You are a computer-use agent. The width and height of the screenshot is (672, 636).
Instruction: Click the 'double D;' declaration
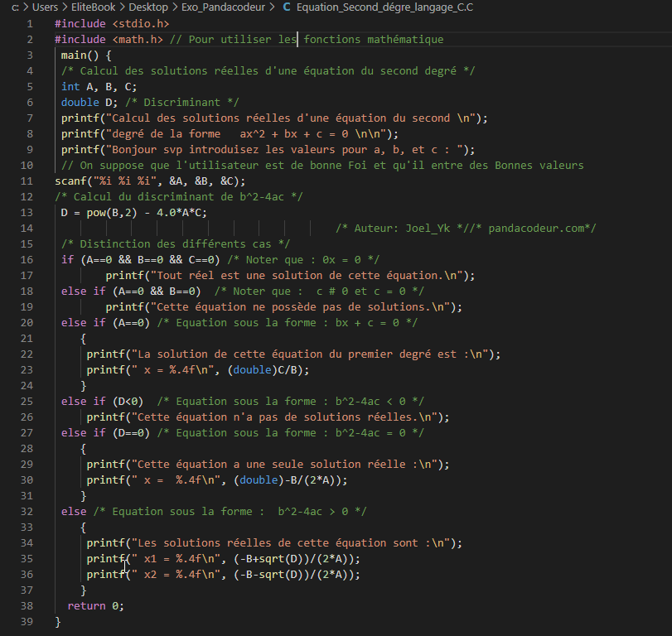click(89, 103)
